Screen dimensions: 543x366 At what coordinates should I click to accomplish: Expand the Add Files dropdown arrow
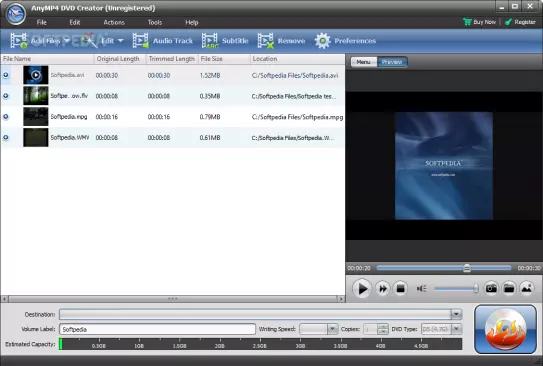pyautogui.click(x=66, y=41)
